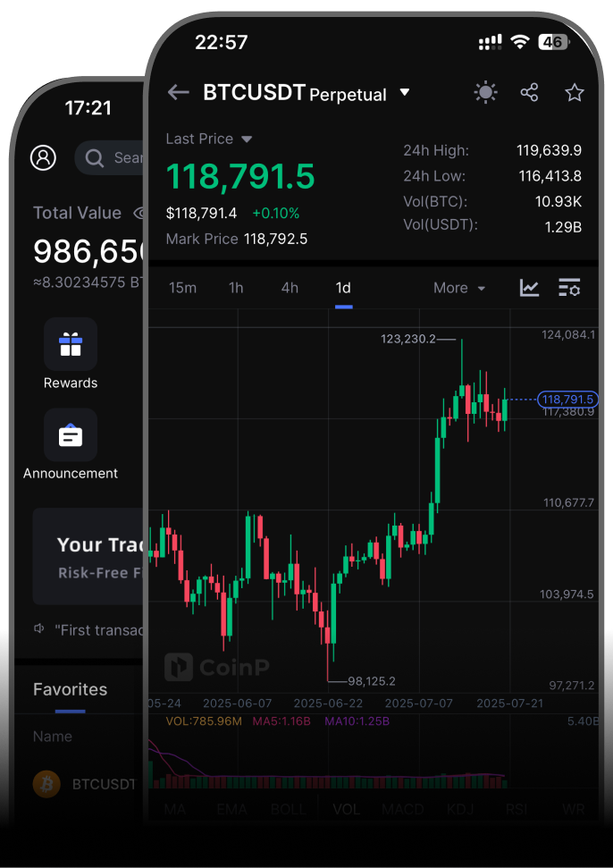Open the Rewards gift icon

point(71,345)
